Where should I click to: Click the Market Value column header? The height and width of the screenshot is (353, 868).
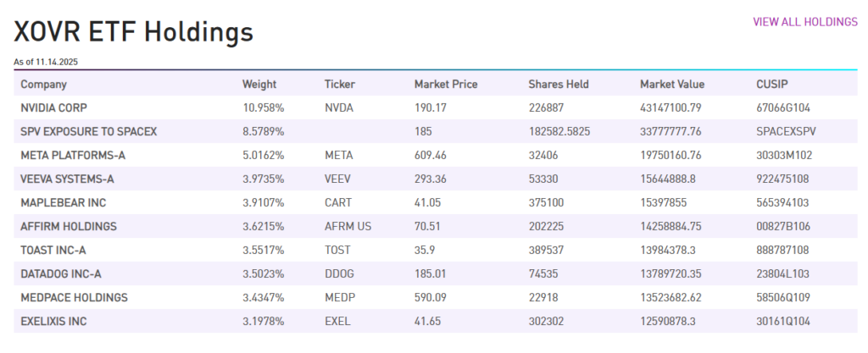[x=672, y=85]
